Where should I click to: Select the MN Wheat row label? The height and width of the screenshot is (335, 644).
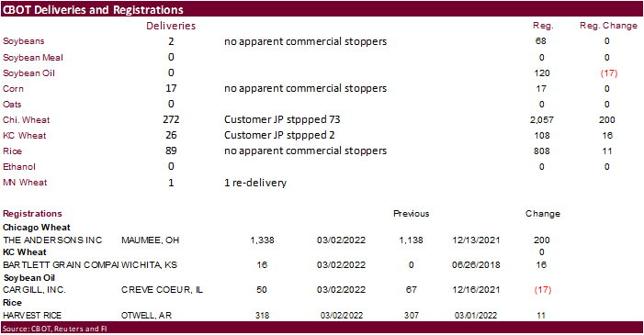tap(25, 183)
